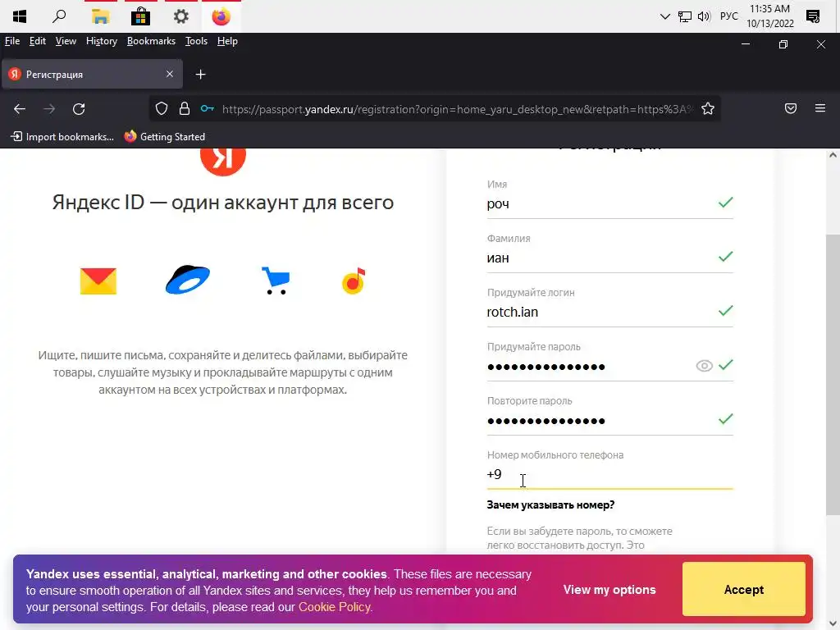Edit the Имя field
This screenshot has width=840, height=630.
tap(609, 204)
